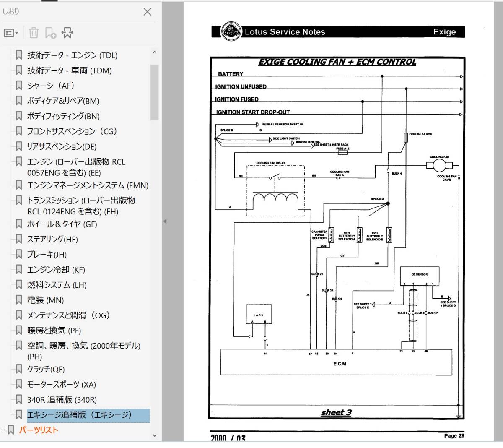
Task: Open bookmark モータースポーツ (XA)
Action: click(62, 385)
